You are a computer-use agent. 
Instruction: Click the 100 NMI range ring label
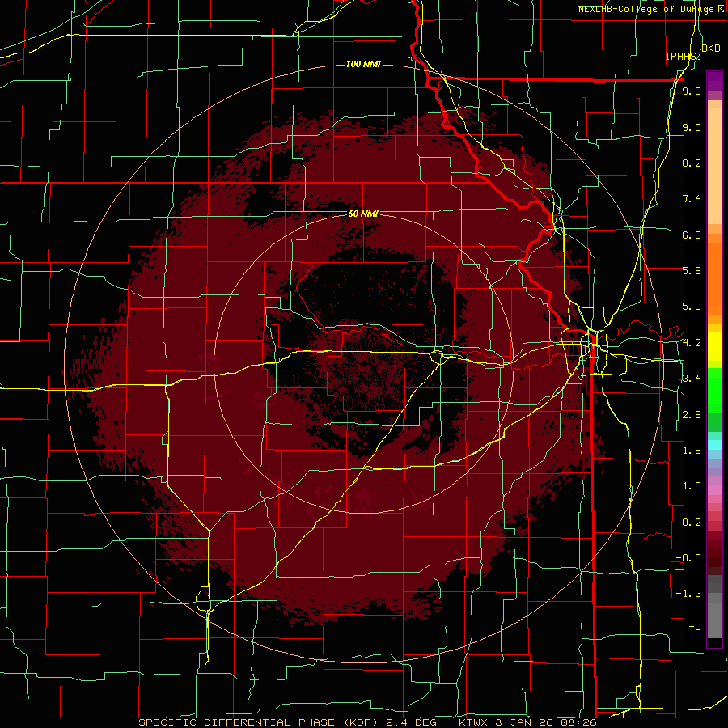tap(363, 64)
